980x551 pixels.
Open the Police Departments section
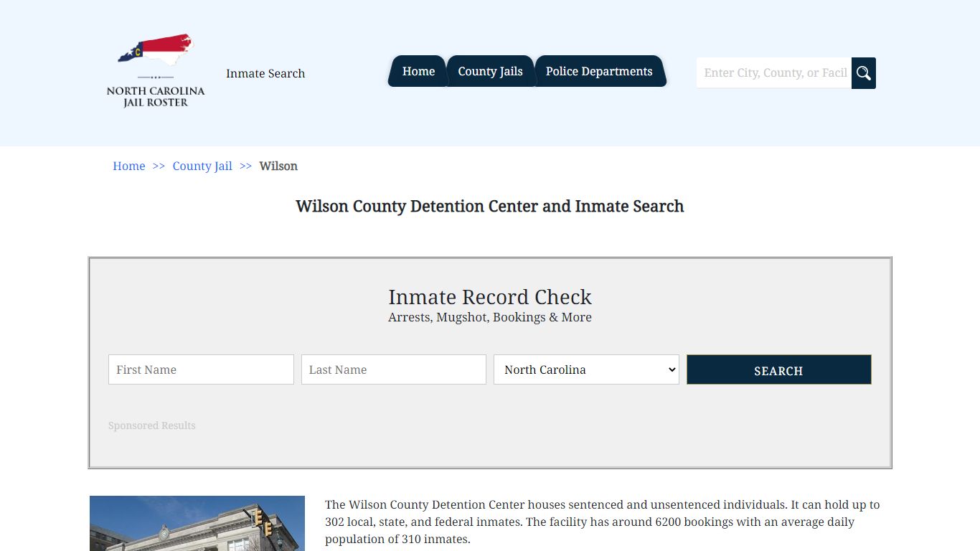599,71
